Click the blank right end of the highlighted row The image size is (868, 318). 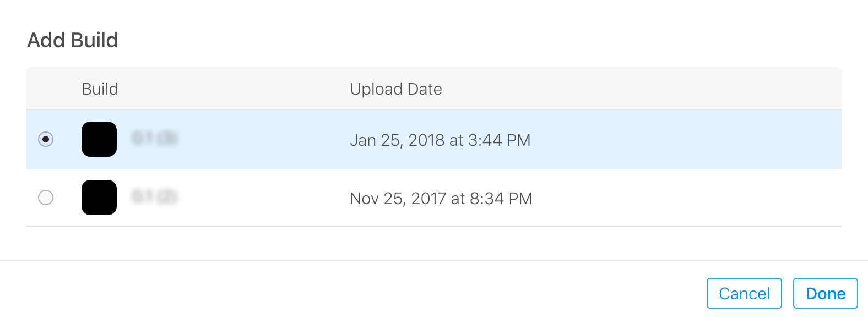pyautogui.click(x=688, y=139)
